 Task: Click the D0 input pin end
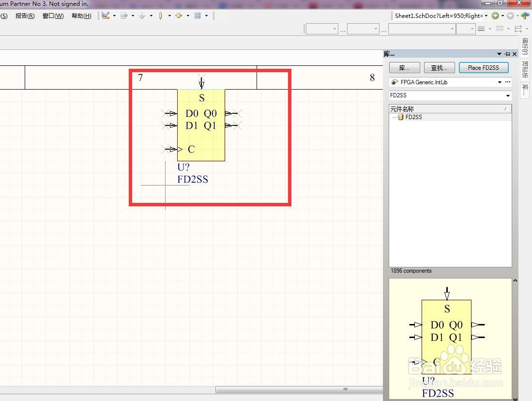click(x=166, y=113)
